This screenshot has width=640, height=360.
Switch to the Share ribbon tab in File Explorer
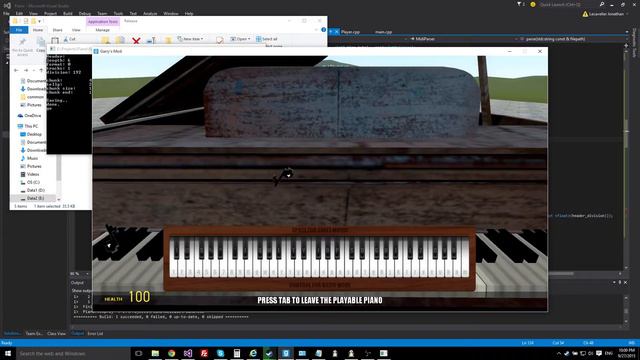(58, 30)
